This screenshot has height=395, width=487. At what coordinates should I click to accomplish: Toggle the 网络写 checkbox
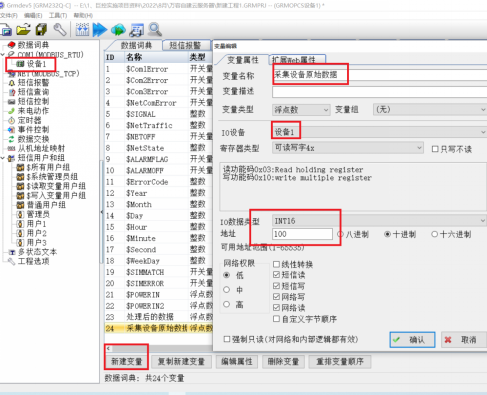[x=276, y=297]
